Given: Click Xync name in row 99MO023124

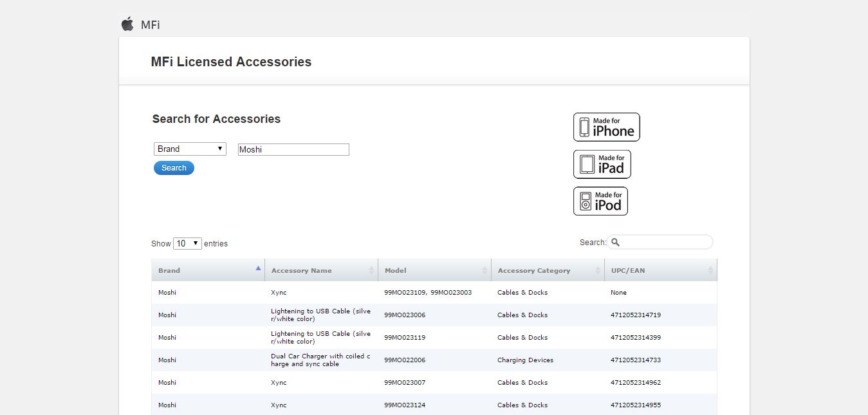Looking at the screenshot, I should 279,405.
